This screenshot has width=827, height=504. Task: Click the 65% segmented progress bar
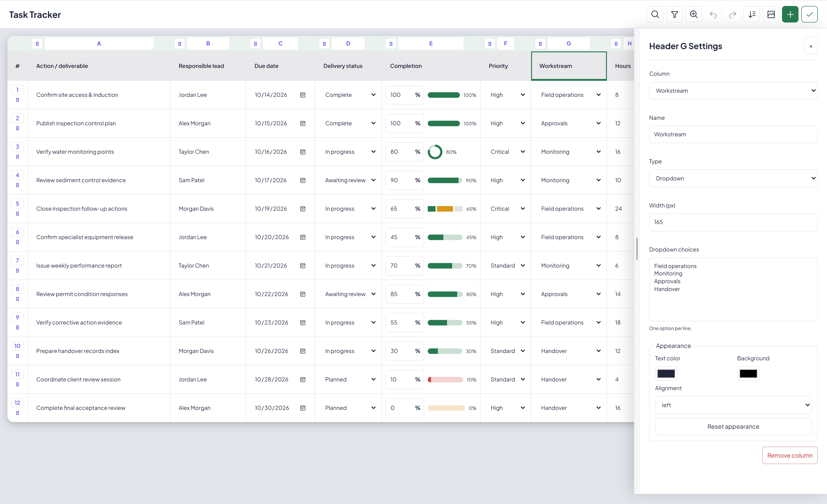pos(445,209)
